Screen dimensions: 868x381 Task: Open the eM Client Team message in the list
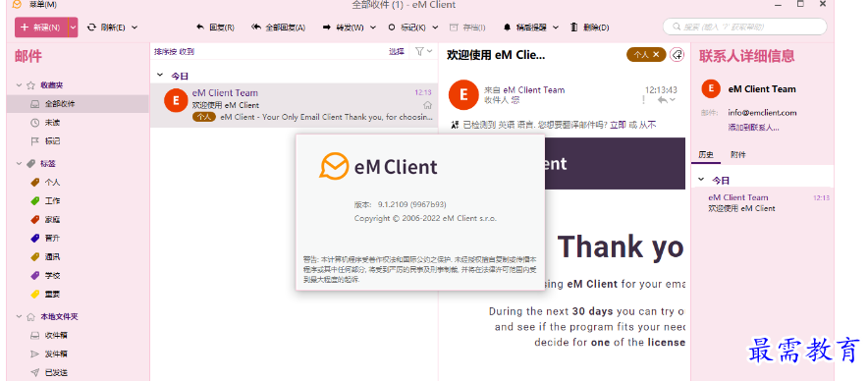pyautogui.click(x=294, y=105)
